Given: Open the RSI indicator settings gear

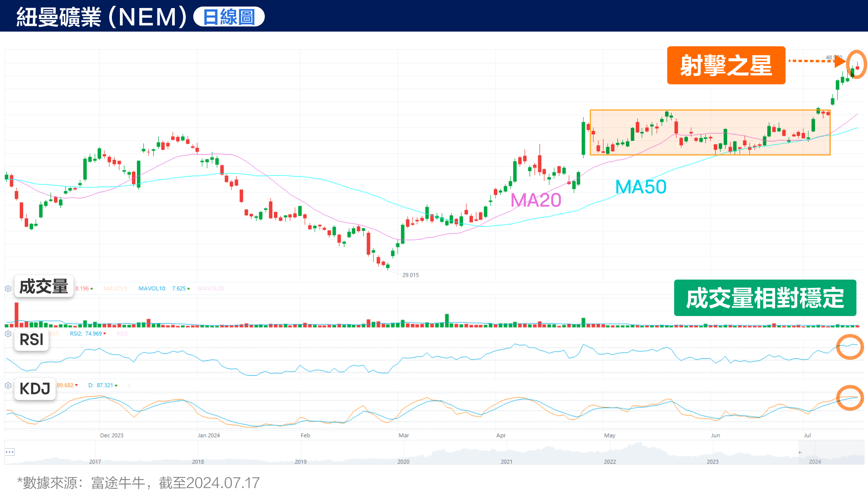Looking at the screenshot, I should click(x=8, y=333).
